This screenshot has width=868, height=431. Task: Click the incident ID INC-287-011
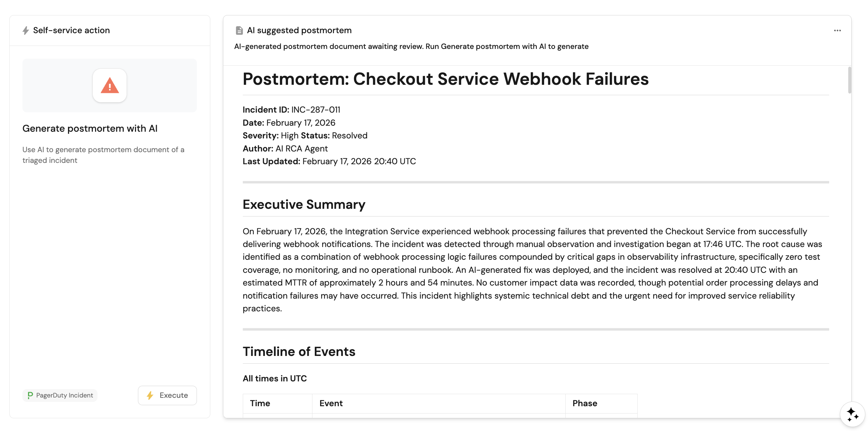coord(315,110)
